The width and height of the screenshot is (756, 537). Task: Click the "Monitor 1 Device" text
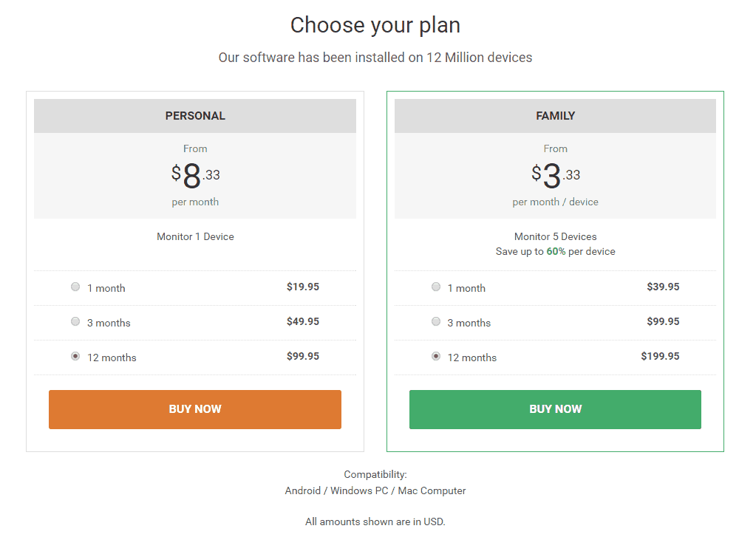[x=195, y=237]
